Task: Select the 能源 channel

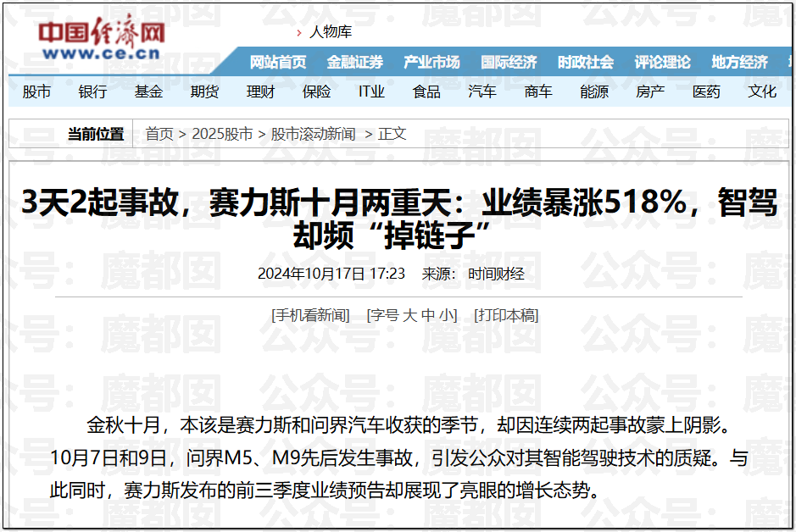Action: click(x=594, y=91)
